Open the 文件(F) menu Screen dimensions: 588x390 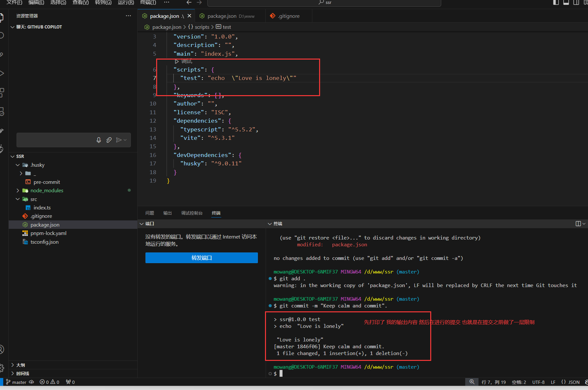(14, 3)
